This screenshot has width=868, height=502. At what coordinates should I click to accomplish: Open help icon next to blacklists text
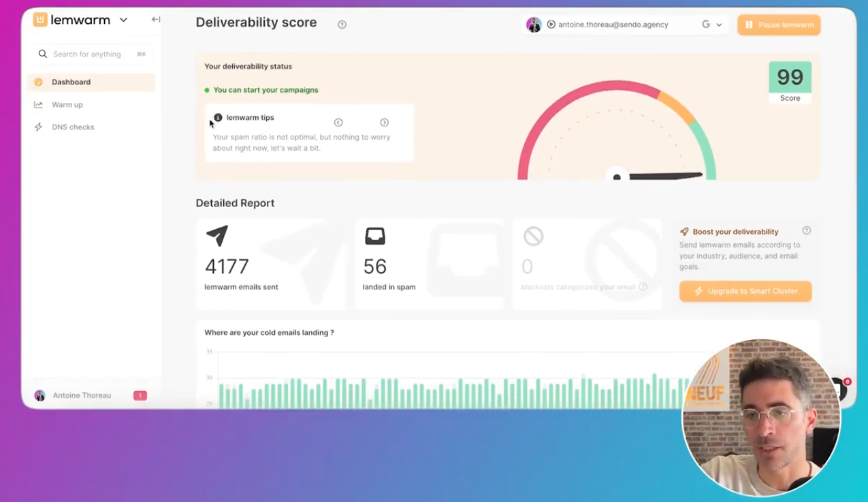pos(643,287)
